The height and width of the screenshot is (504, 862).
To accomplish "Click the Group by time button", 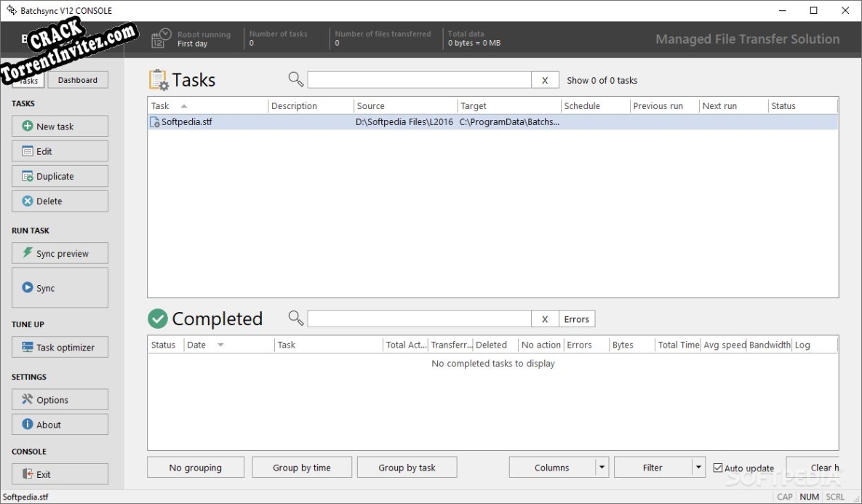I will (x=302, y=467).
